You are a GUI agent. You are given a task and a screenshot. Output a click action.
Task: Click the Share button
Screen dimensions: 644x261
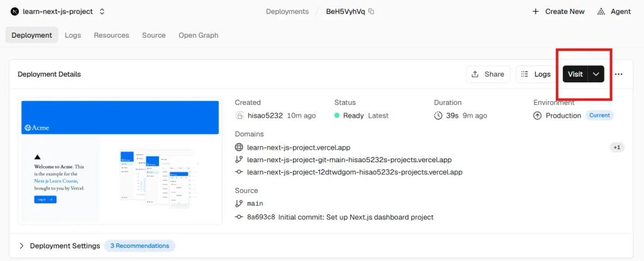[x=488, y=74]
